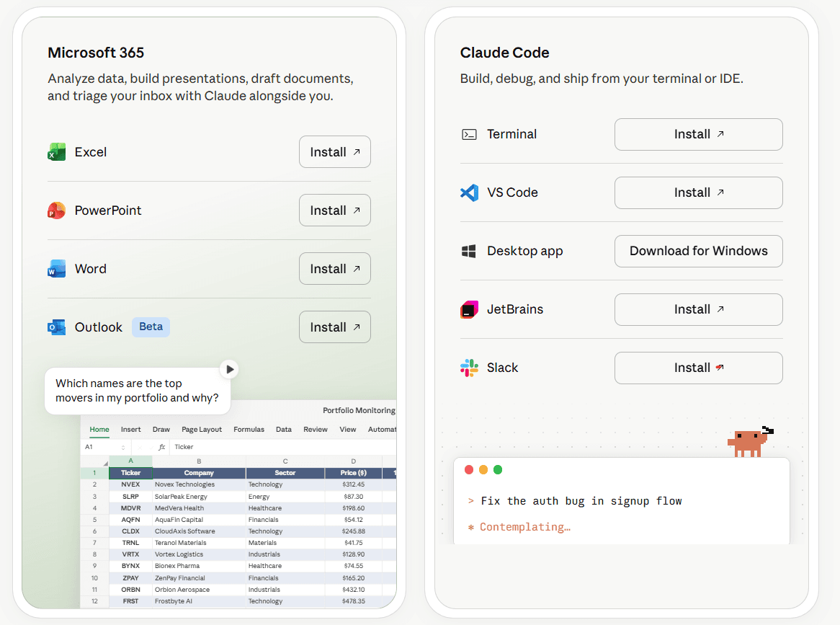Install the VS Code extension

(x=699, y=193)
